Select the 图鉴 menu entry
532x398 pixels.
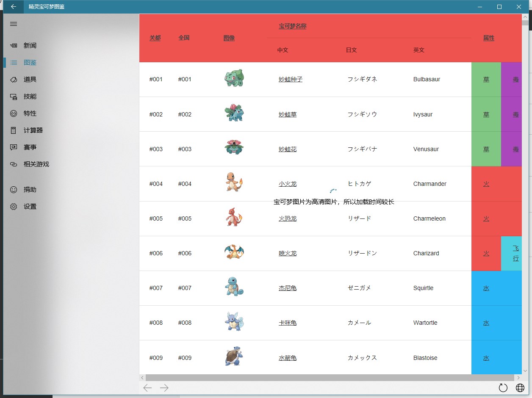pyautogui.click(x=71, y=63)
